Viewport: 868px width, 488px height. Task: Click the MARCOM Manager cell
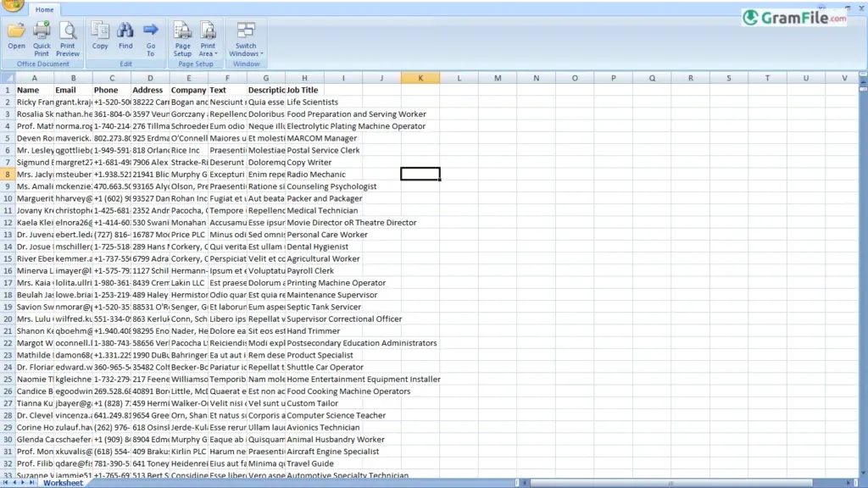coord(321,138)
